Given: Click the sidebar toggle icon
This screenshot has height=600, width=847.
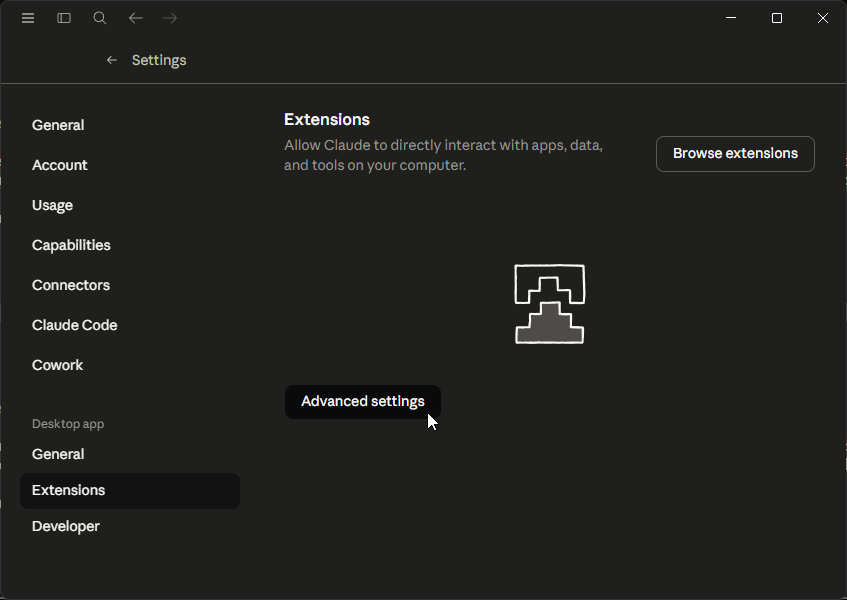Looking at the screenshot, I should [x=63, y=17].
